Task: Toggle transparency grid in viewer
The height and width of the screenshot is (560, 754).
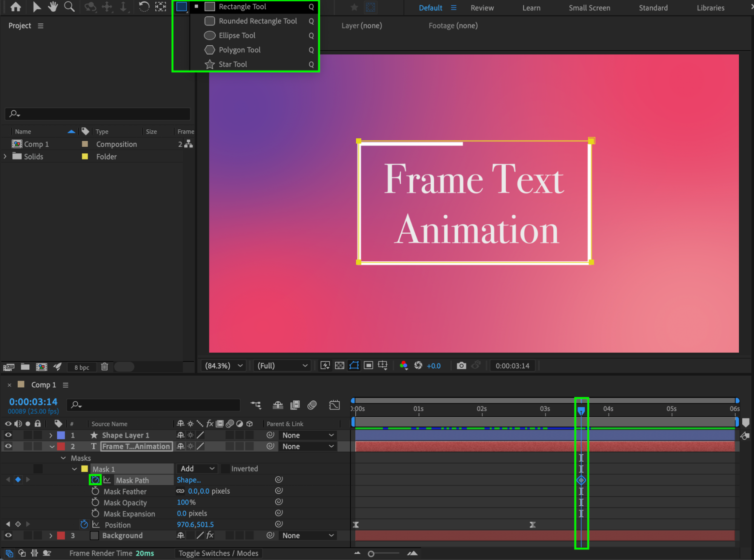Action: 339,365
